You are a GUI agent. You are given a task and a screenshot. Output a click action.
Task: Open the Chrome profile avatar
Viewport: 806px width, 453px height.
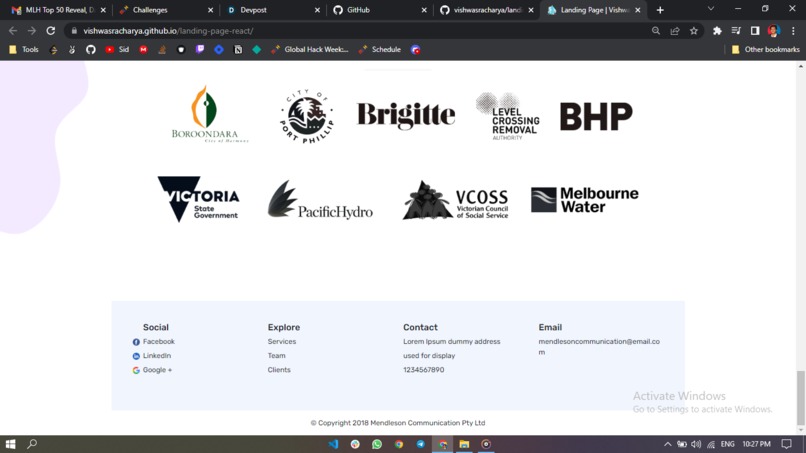[774, 31]
